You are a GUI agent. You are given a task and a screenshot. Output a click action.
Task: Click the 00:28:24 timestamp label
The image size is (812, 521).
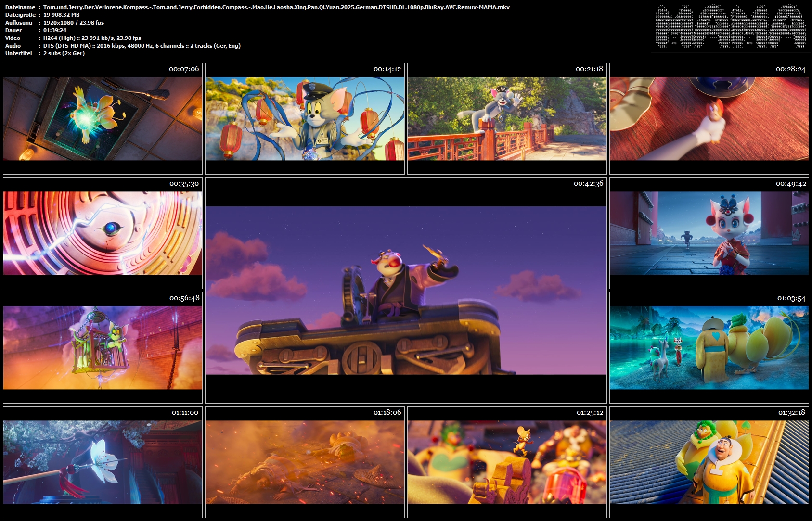790,69
